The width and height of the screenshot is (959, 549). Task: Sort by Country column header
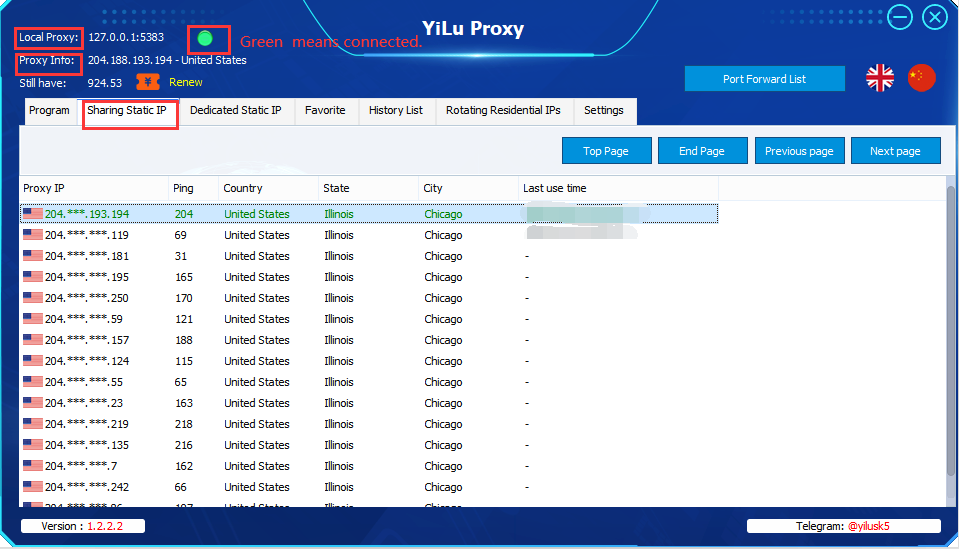tap(268, 188)
